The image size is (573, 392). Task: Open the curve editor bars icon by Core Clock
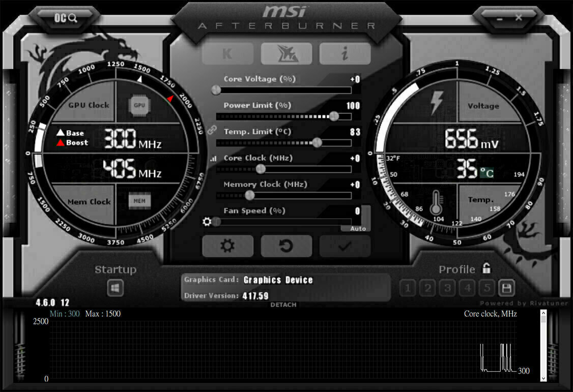(x=213, y=159)
